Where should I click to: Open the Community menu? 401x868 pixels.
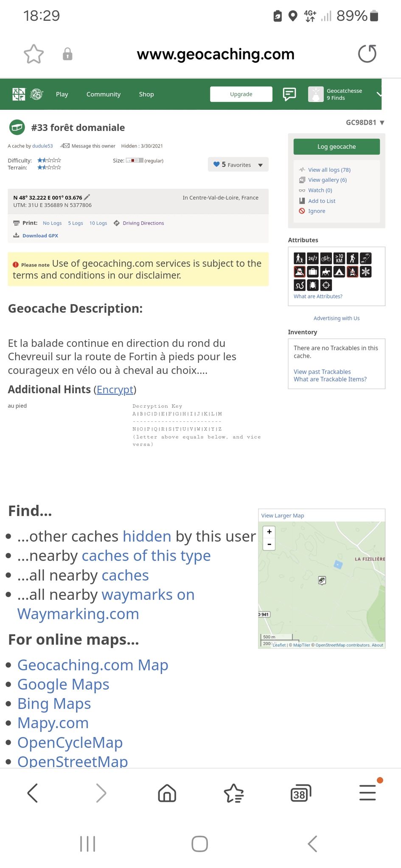click(104, 94)
